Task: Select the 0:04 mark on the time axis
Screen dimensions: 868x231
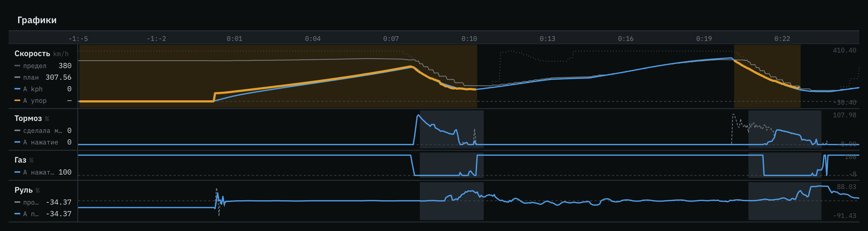Action: tap(313, 39)
